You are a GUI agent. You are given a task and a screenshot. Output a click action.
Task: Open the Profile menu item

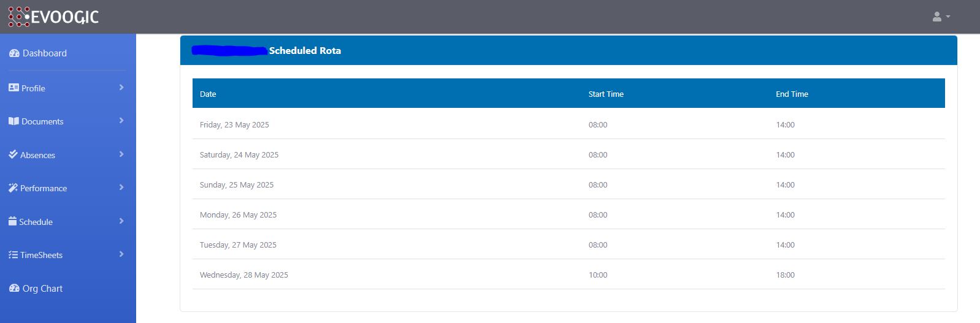tap(67, 88)
